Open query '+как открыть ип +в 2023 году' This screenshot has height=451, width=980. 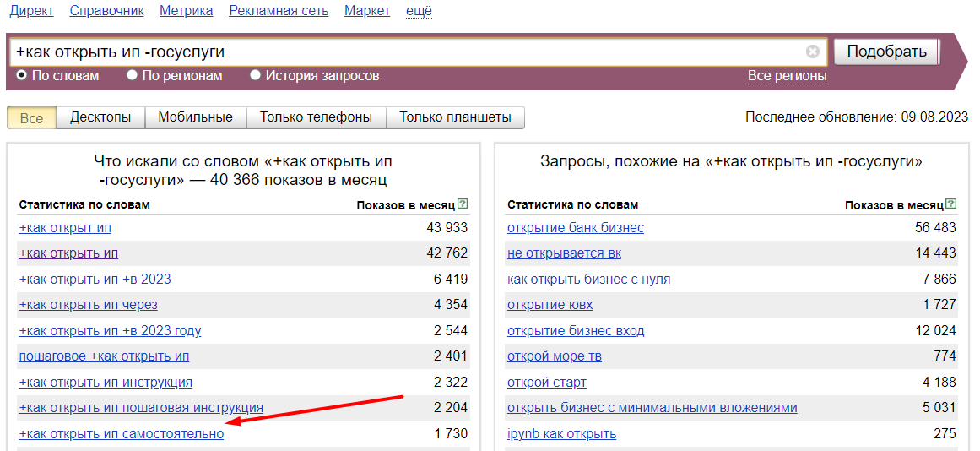pos(110,330)
